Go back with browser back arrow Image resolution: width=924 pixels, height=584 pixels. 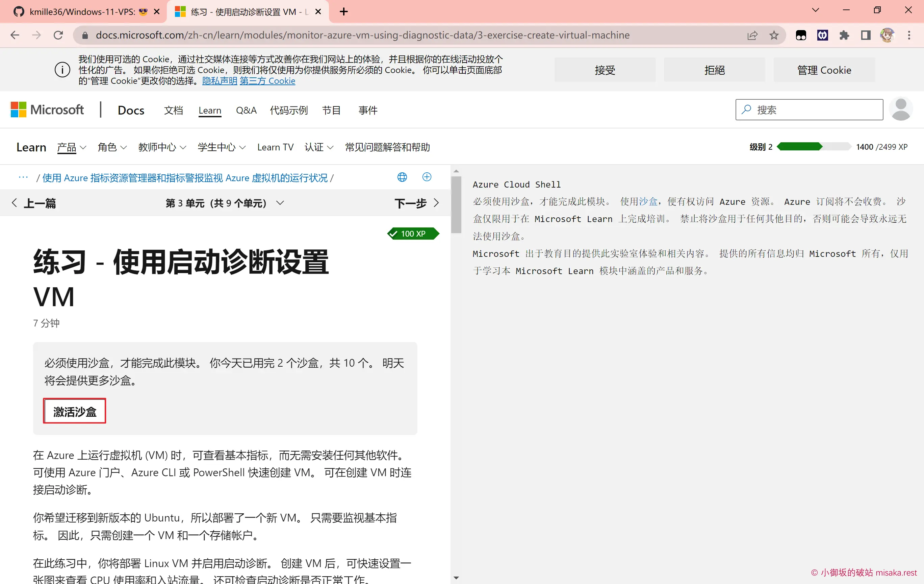click(15, 35)
